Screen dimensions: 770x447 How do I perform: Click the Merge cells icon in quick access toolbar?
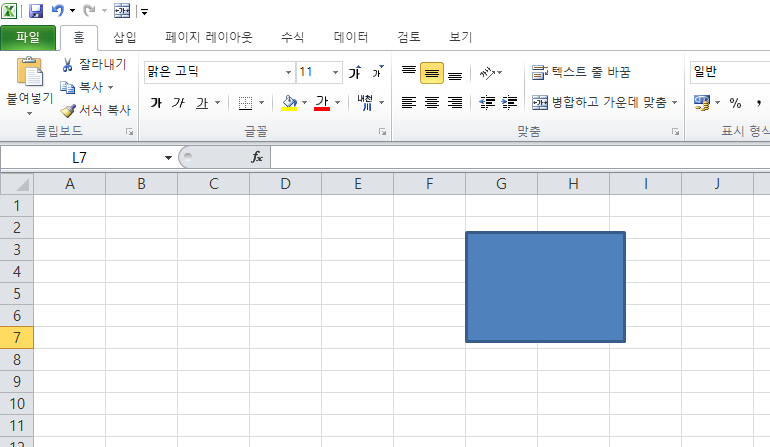tap(122, 11)
